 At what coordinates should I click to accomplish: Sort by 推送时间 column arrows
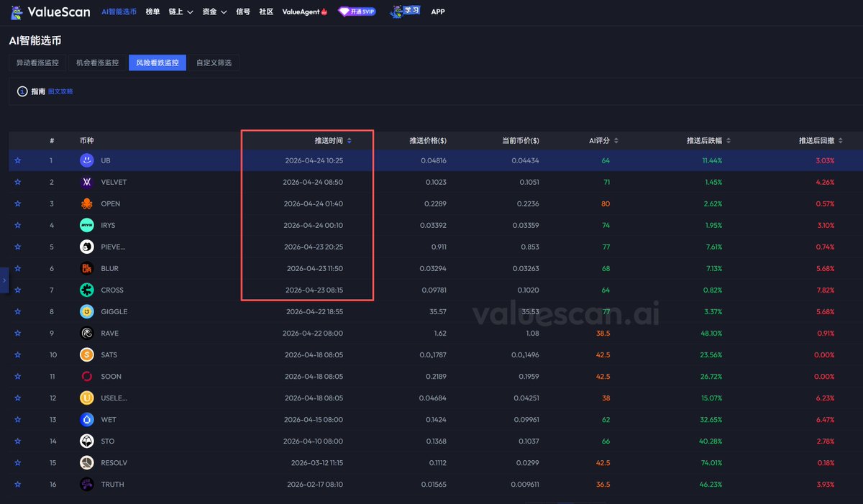coord(350,141)
